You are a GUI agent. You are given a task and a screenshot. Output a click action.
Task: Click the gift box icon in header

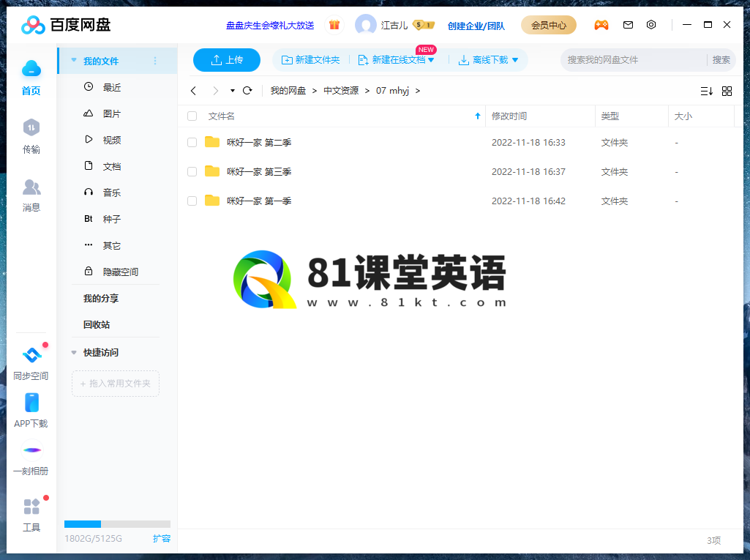[334, 25]
